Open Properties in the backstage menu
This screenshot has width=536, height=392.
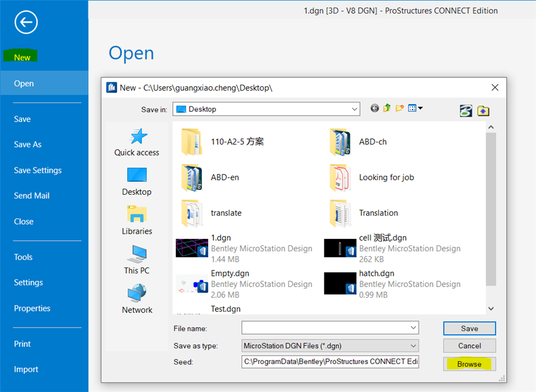[32, 308]
